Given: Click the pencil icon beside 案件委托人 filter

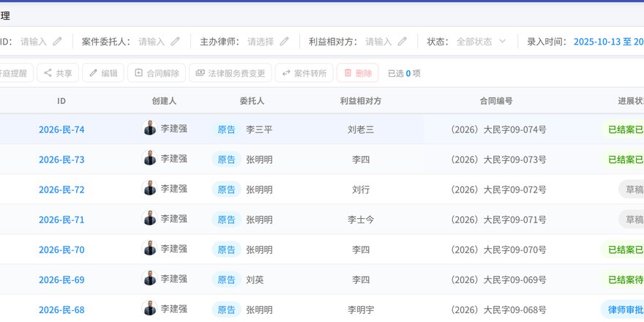Looking at the screenshot, I should (x=176, y=41).
